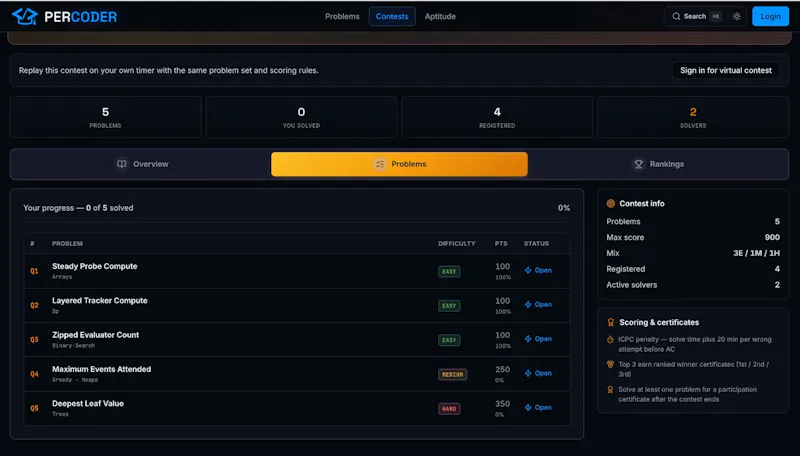Select the orange Problems tab
This screenshot has height=456, width=800.
tap(399, 164)
